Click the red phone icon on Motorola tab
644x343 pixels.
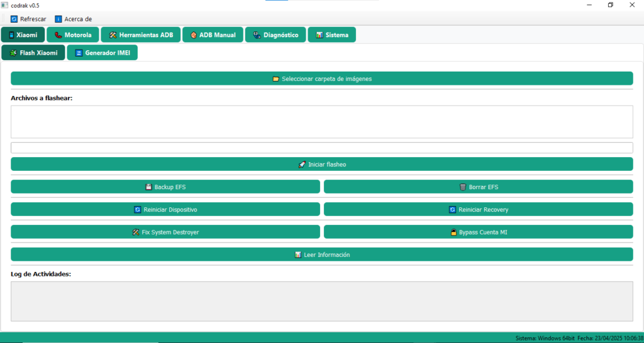58,35
